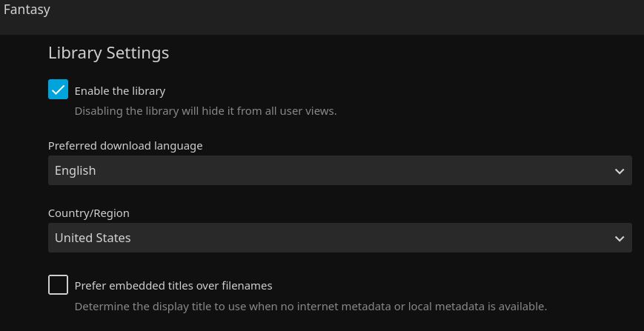Viewport: 644px width, 331px height.
Task: Click the chevron arrow on the United States dropdown
Action: point(620,238)
